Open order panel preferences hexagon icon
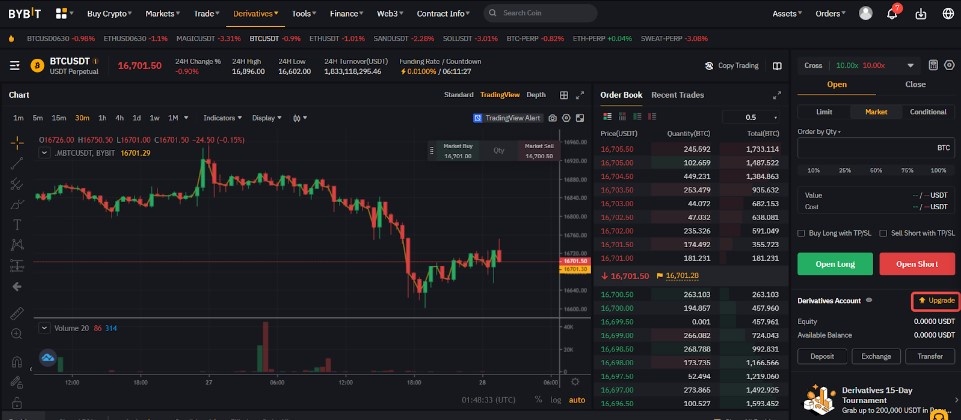 [x=949, y=65]
